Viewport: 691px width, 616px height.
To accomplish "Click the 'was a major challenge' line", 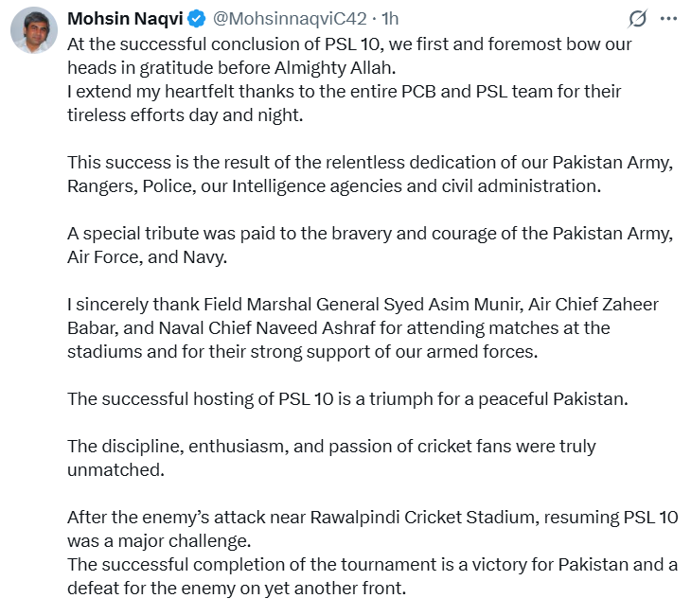I will [159, 541].
